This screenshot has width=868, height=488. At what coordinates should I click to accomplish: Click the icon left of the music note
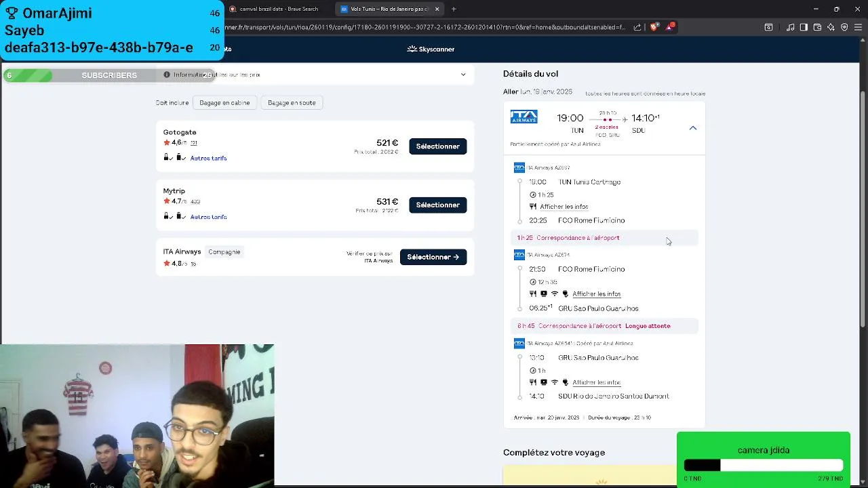click(x=768, y=27)
